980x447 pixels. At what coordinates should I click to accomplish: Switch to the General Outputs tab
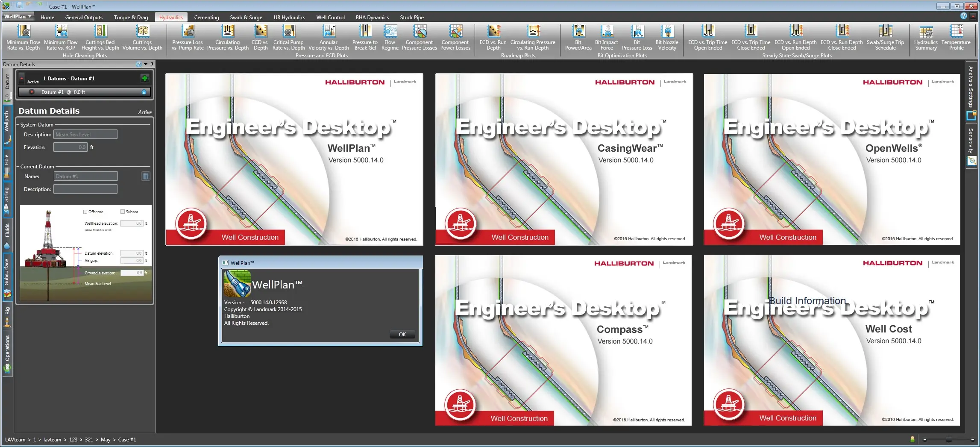tap(84, 17)
